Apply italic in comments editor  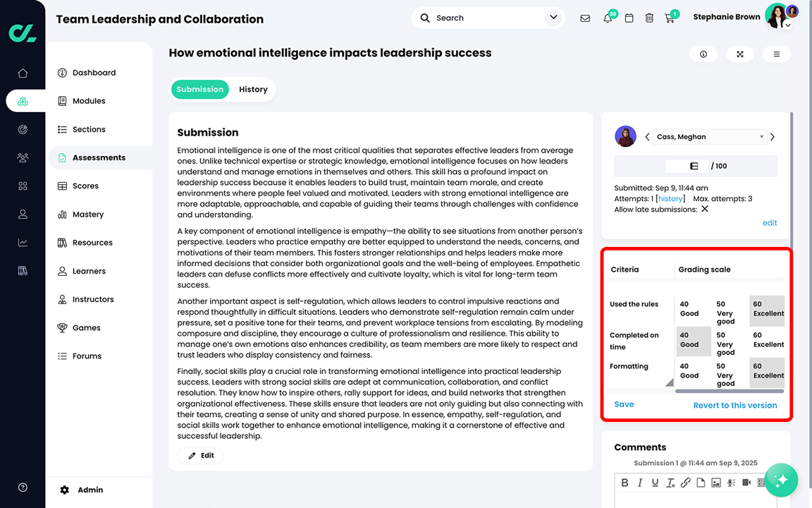[x=640, y=483]
